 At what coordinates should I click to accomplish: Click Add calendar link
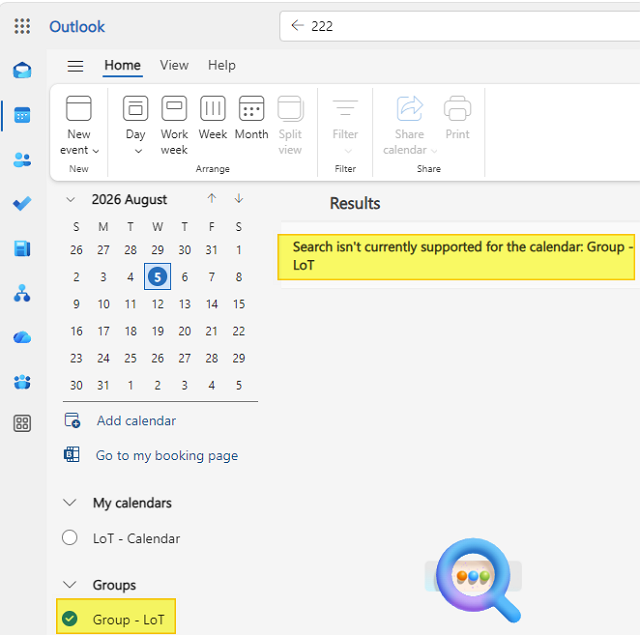tap(136, 421)
